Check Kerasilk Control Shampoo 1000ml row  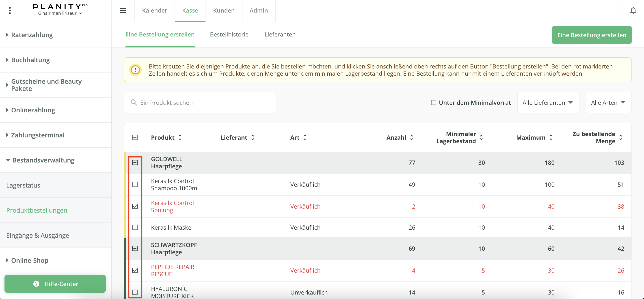point(135,184)
